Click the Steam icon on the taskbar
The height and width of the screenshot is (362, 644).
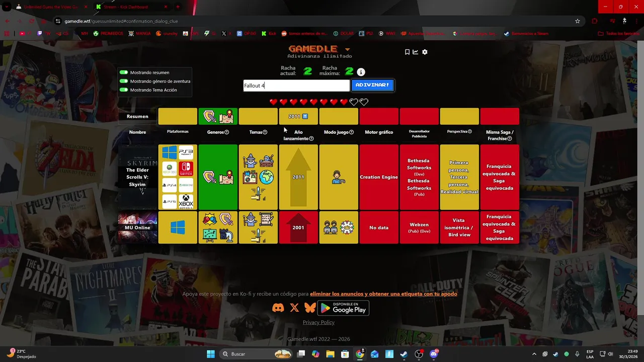404,354
